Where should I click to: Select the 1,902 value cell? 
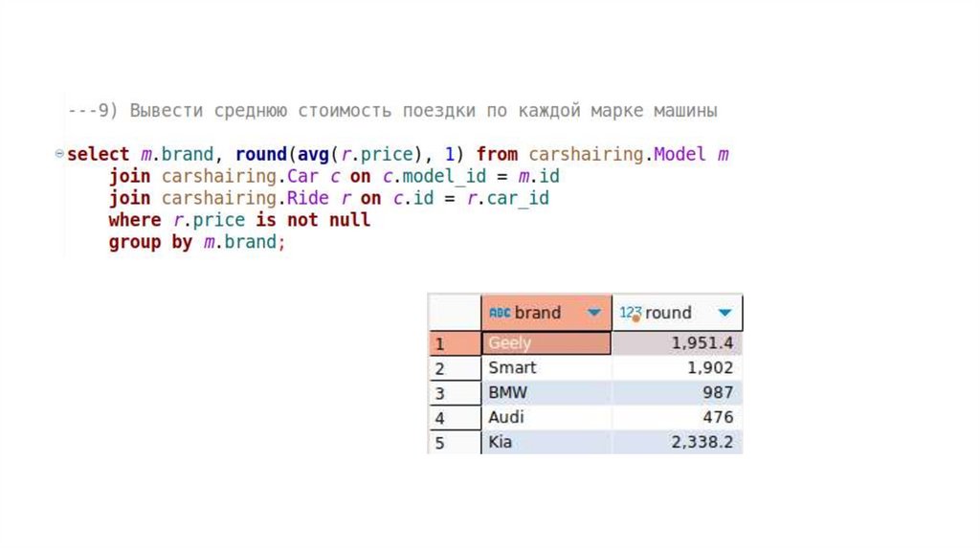[677, 368]
